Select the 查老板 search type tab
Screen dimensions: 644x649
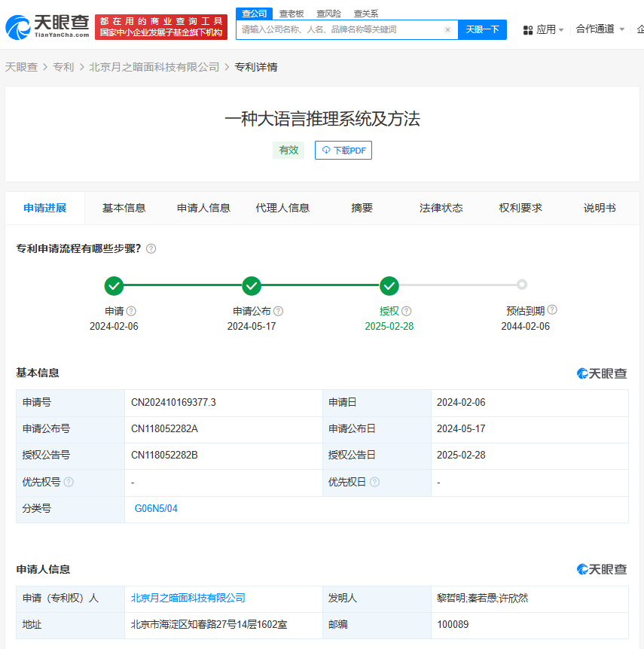[291, 14]
